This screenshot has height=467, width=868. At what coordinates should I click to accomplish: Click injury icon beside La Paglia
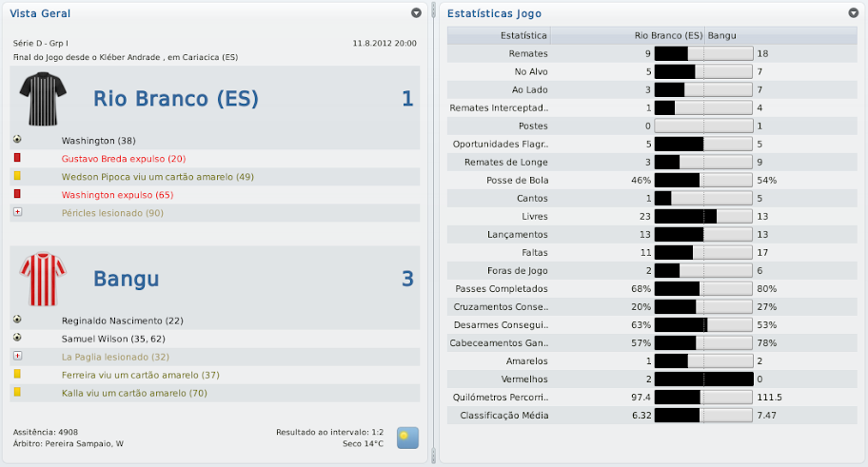(x=17, y=356)
